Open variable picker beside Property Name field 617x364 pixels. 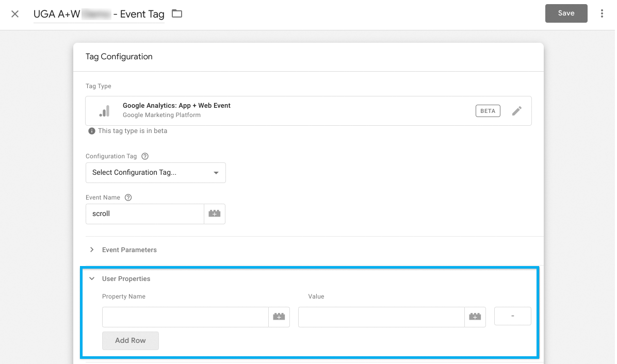point(279,317)
